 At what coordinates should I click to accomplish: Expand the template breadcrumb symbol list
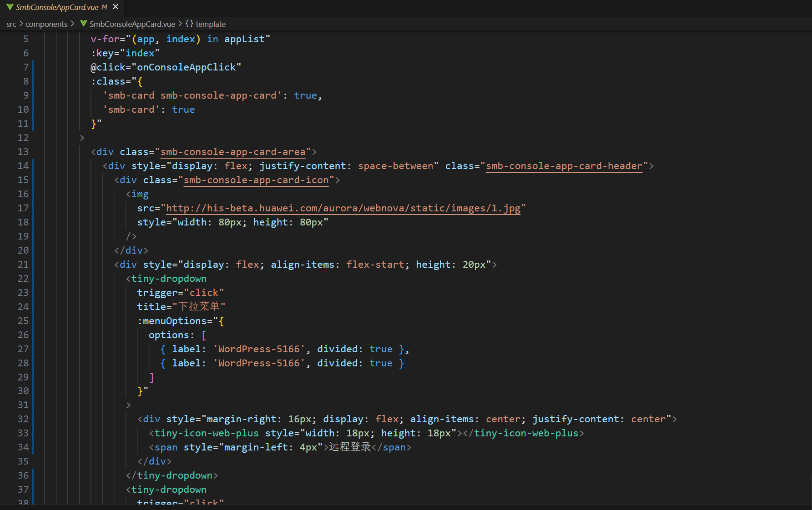pos(210,24)
